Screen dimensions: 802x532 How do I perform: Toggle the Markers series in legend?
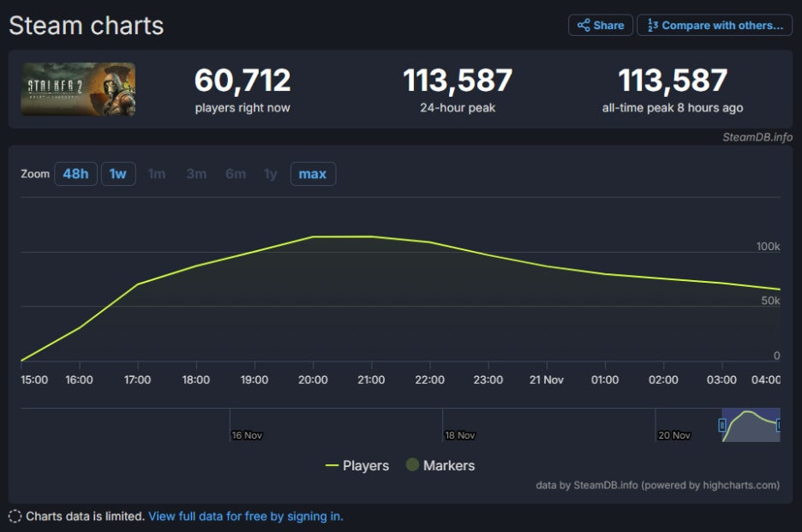440,465
